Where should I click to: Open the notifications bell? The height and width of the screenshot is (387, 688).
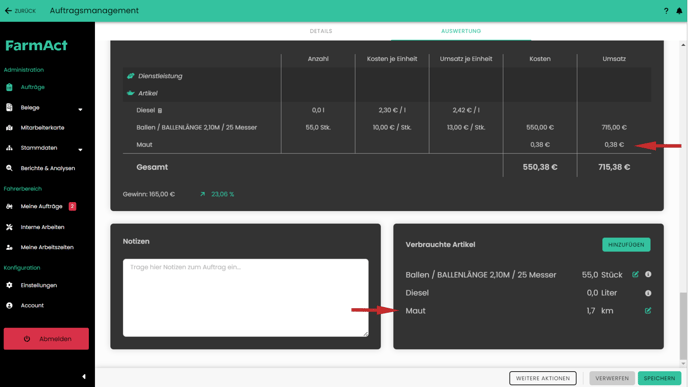[x=679, y=11]
